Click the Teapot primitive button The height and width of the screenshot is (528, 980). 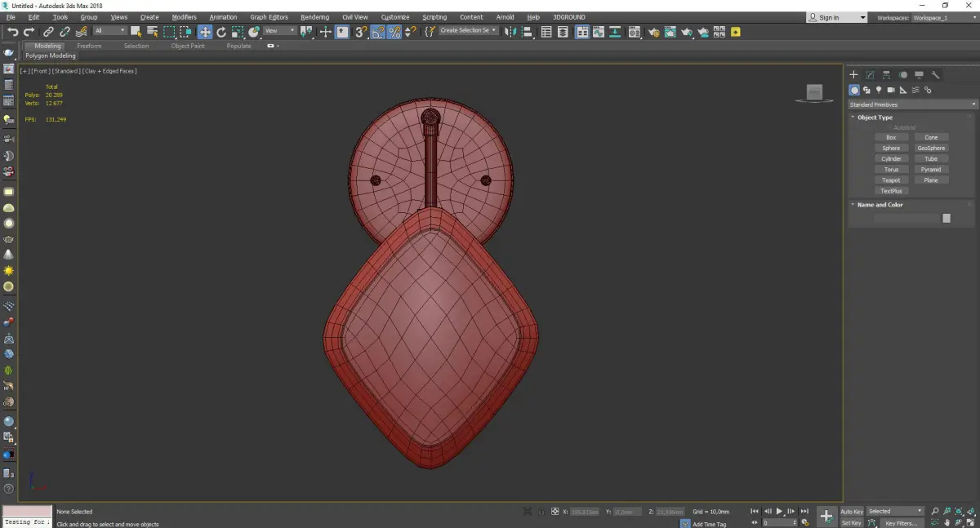click(x=891, y=180)
